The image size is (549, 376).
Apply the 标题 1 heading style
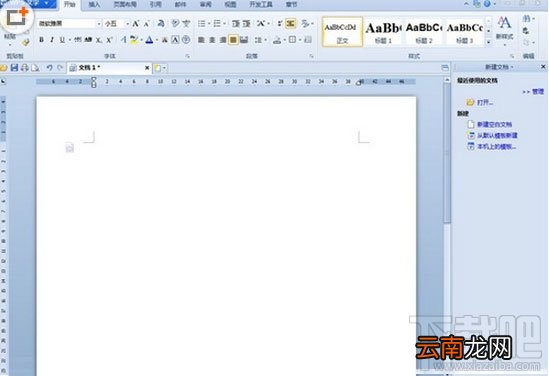(383, 32)
